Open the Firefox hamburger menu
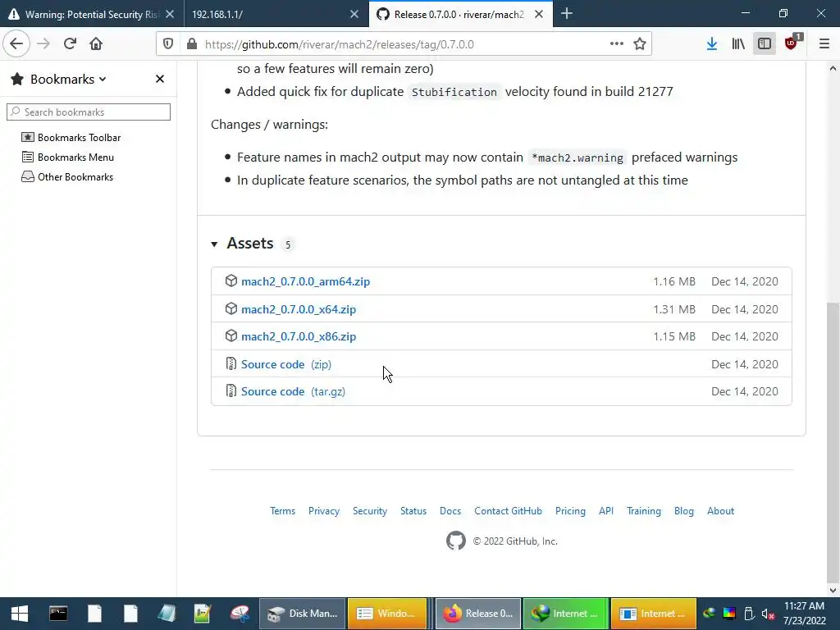Screen dimensions: 840x630 coord(824,44)
